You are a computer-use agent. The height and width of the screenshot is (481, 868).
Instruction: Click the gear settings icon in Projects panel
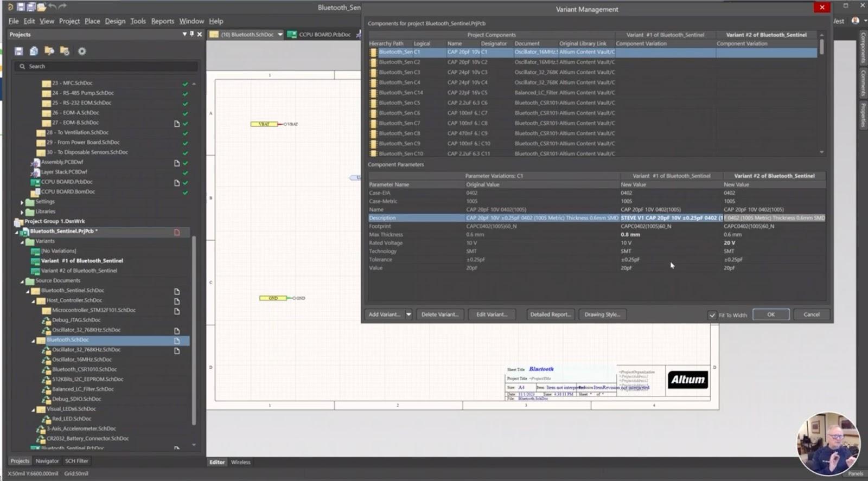tap(82, 51)
